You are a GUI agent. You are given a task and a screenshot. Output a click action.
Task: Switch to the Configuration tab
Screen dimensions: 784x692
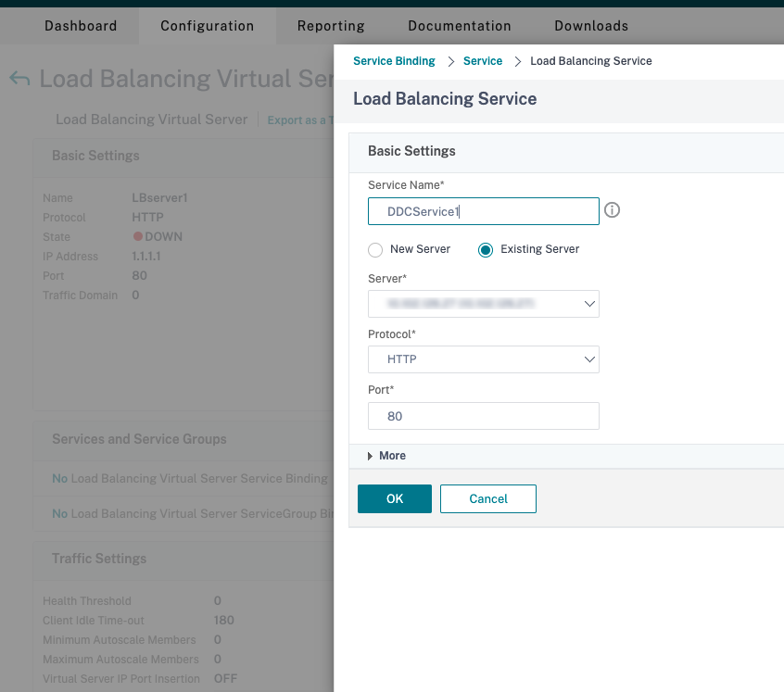tap(207, 26)
